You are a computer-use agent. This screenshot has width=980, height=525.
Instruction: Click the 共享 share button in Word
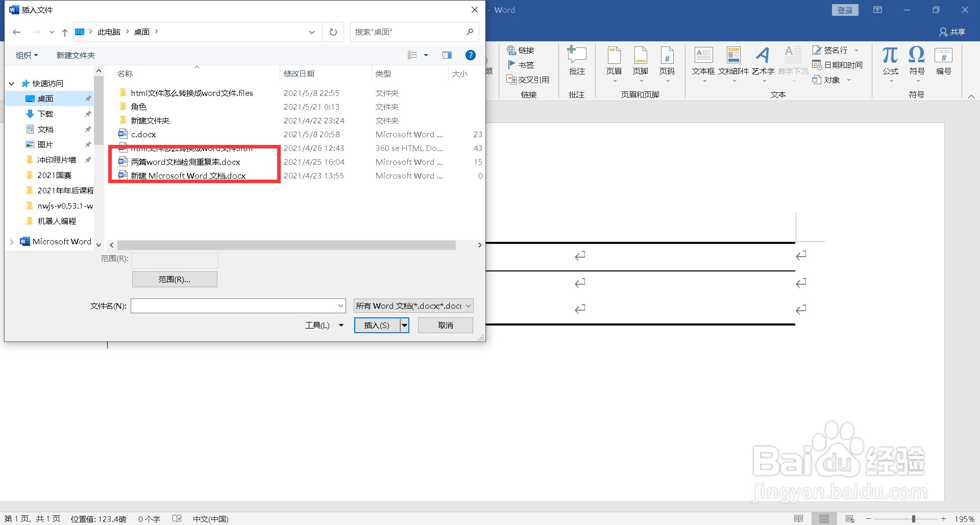[952, 32]
